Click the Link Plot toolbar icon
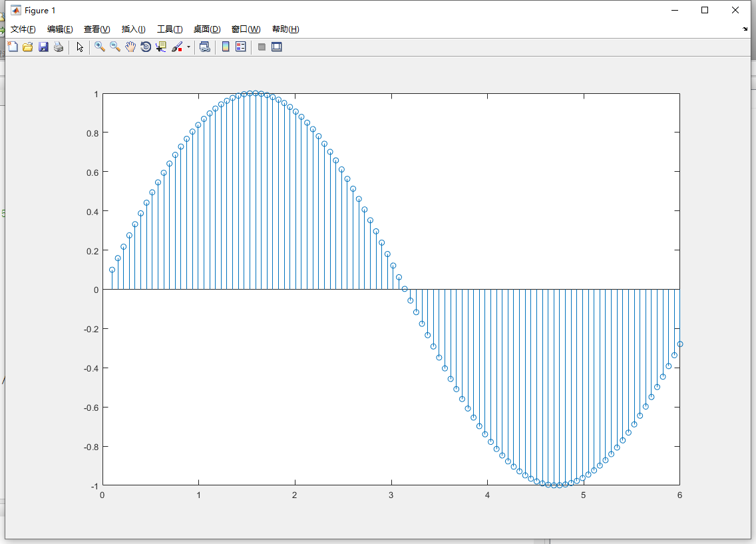Screen dimensions: 756x544 coord(205,47)
